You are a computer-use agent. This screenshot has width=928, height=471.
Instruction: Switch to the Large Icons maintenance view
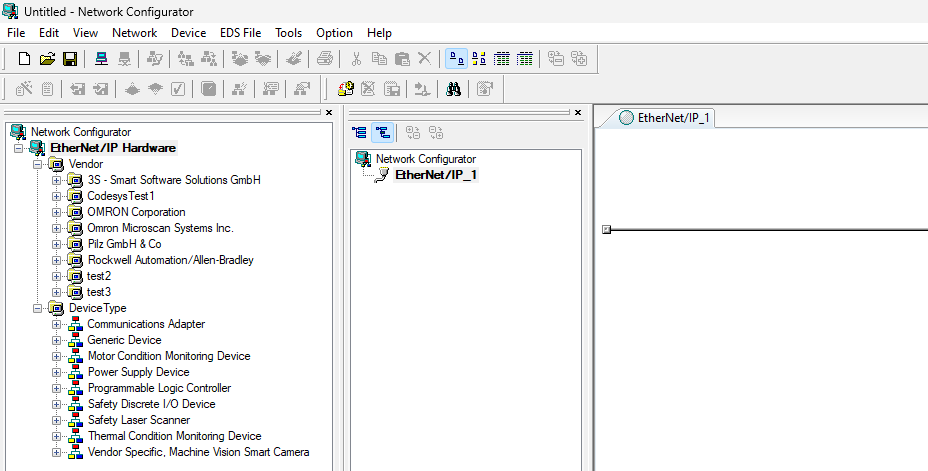[x=479, y=59]
